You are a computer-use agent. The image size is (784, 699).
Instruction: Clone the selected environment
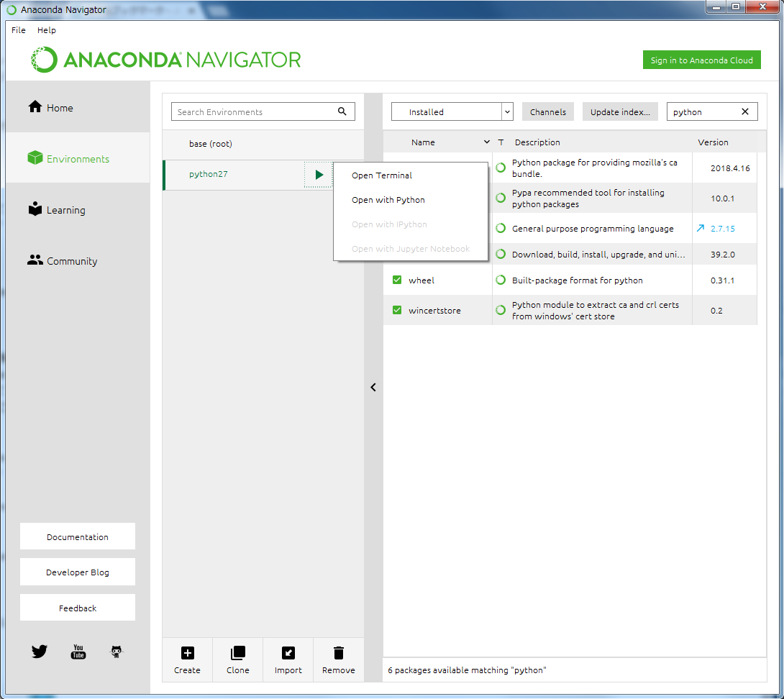click(x=238, y=660)
